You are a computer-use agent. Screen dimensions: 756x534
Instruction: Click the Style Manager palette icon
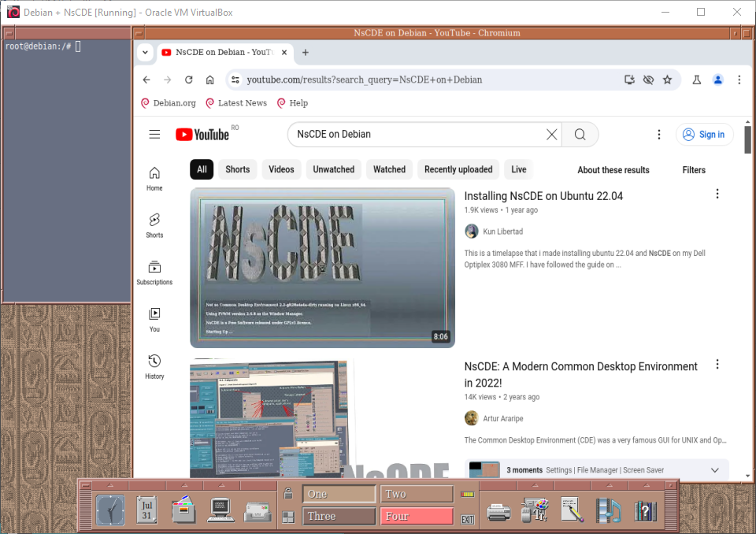[x=535, y=510]
